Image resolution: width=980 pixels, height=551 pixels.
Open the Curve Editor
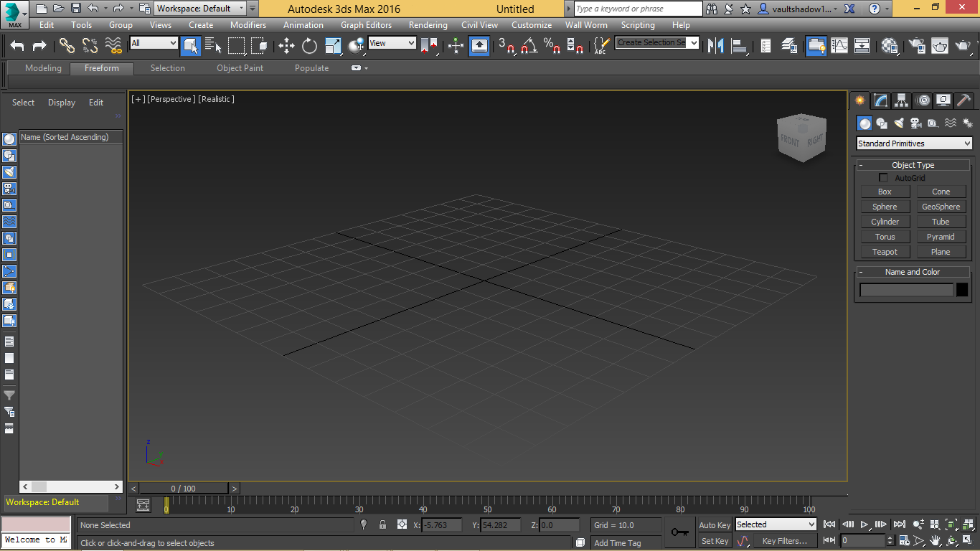click(x=839, y=46)
